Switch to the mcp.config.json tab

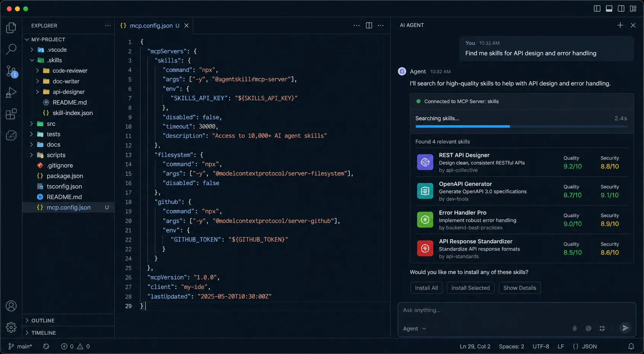[154, 26]
